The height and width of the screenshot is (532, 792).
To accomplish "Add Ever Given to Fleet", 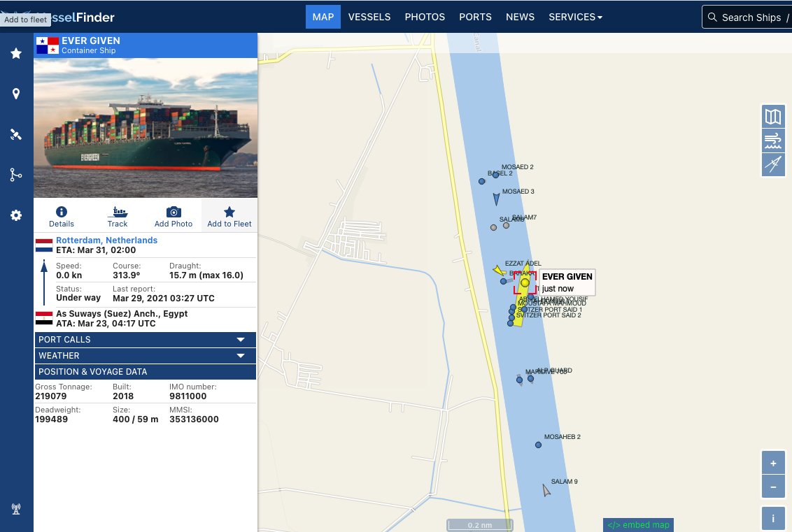I will click(x=229, y=217).
